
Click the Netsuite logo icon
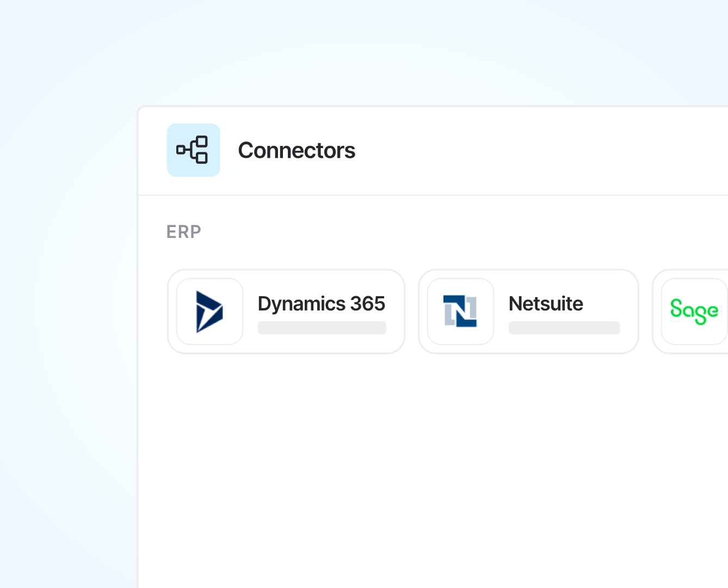click(460, 311)
